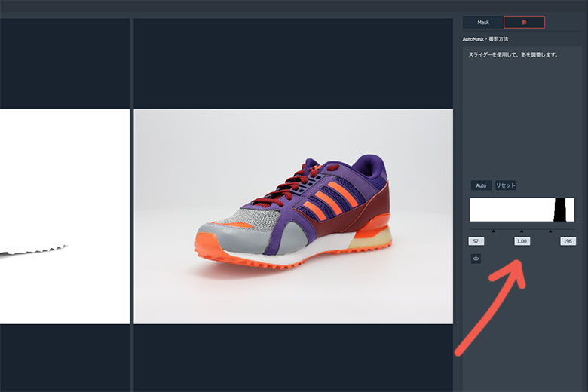Switch to the Mask tab
This screenshot has width=588, height=392.
click(483, 23)
